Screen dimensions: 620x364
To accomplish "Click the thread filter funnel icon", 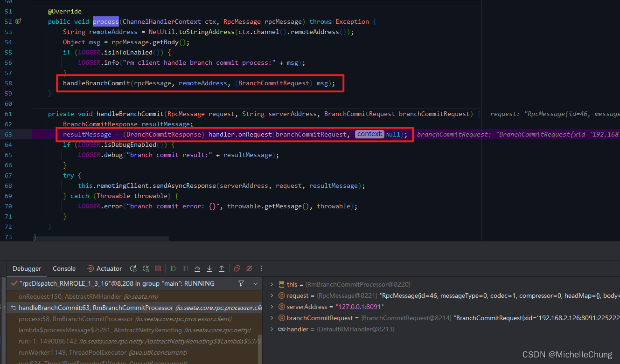I will pos(241,283).
